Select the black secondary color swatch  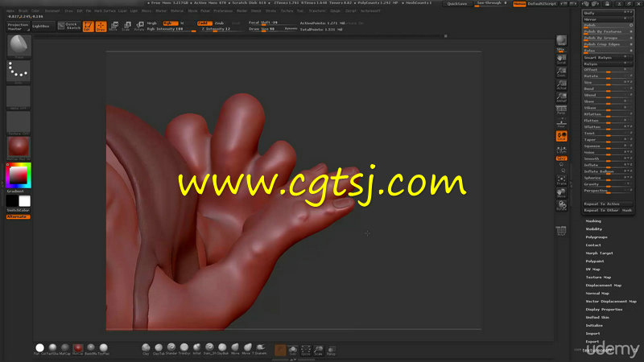(x=12, y=201)
